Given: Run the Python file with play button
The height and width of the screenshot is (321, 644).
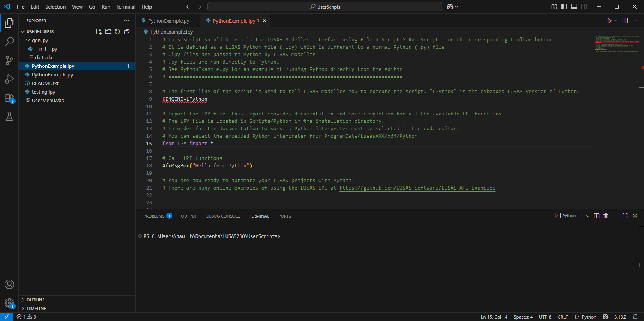Looking at the screenshot, I should click(x=609, y=21).
